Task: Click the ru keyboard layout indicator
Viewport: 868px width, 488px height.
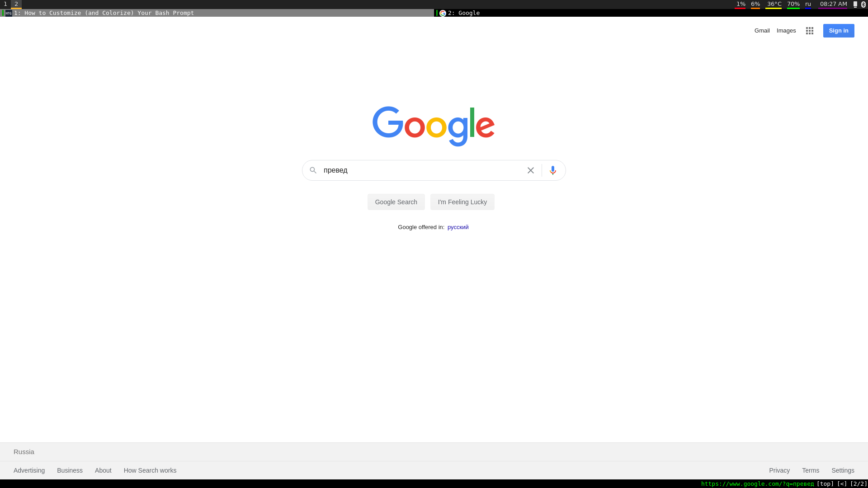Action: (808, 5)
